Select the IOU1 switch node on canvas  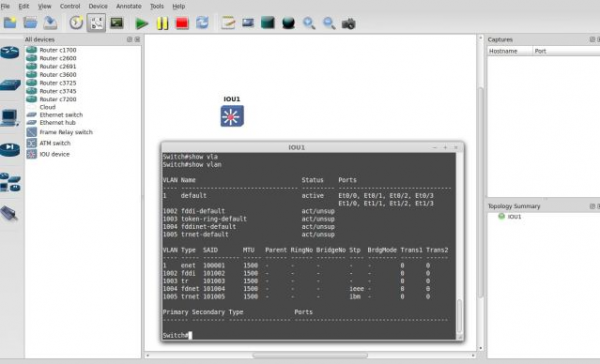tap(232, 116)
